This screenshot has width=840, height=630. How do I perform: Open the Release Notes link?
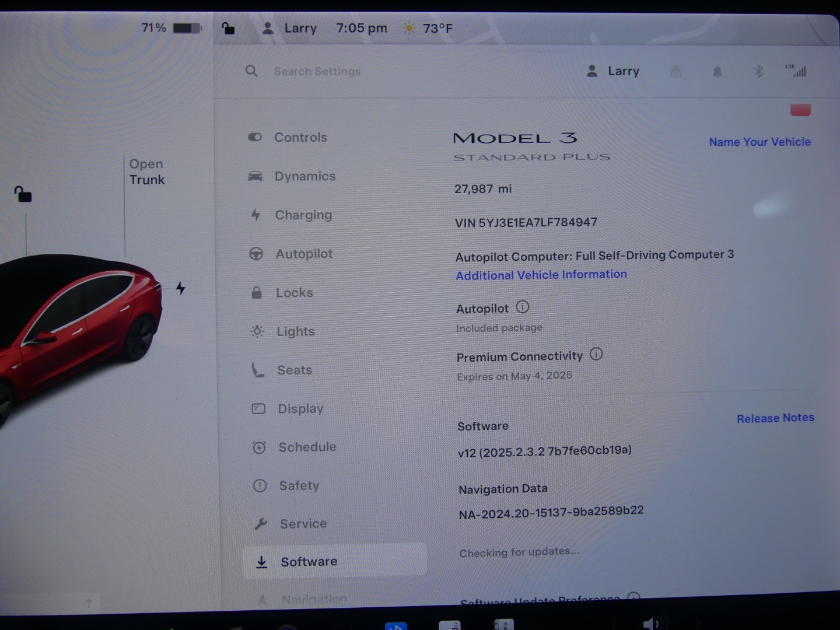click(775, 418)
